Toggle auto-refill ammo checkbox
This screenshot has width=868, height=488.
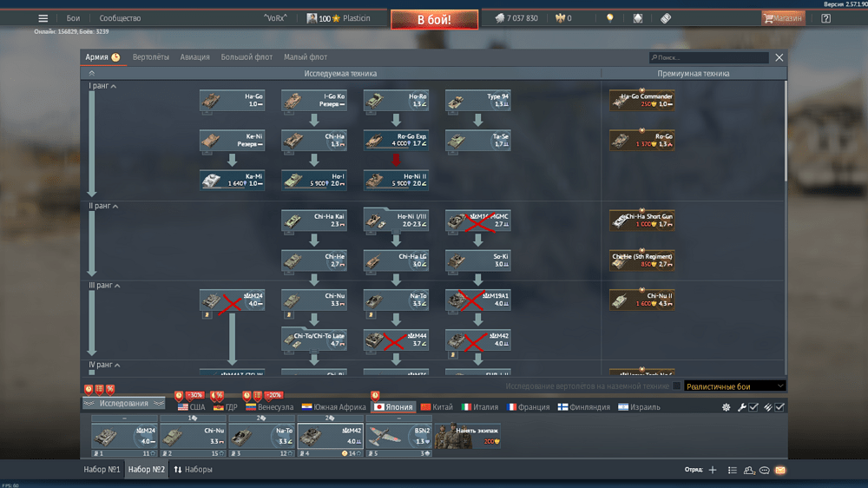779,407
